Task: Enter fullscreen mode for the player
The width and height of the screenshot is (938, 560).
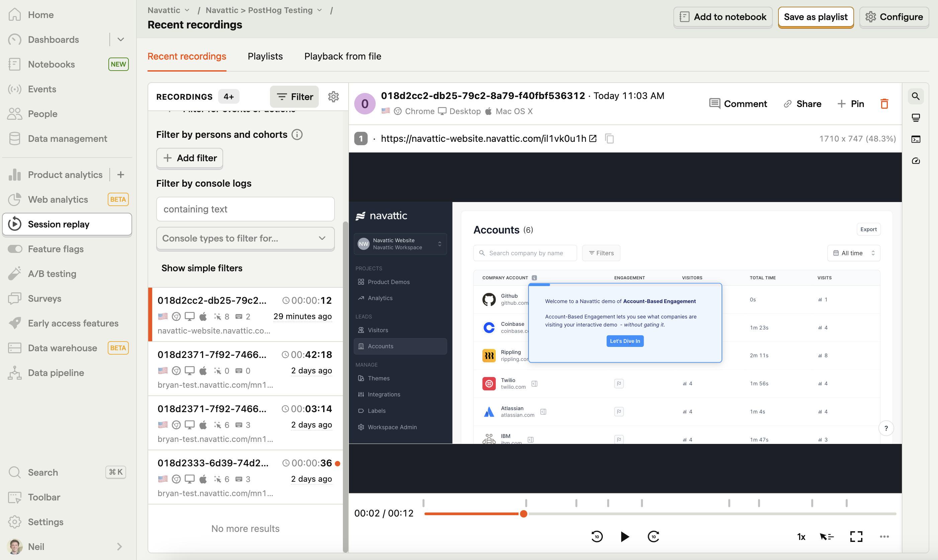Action: 856,536
